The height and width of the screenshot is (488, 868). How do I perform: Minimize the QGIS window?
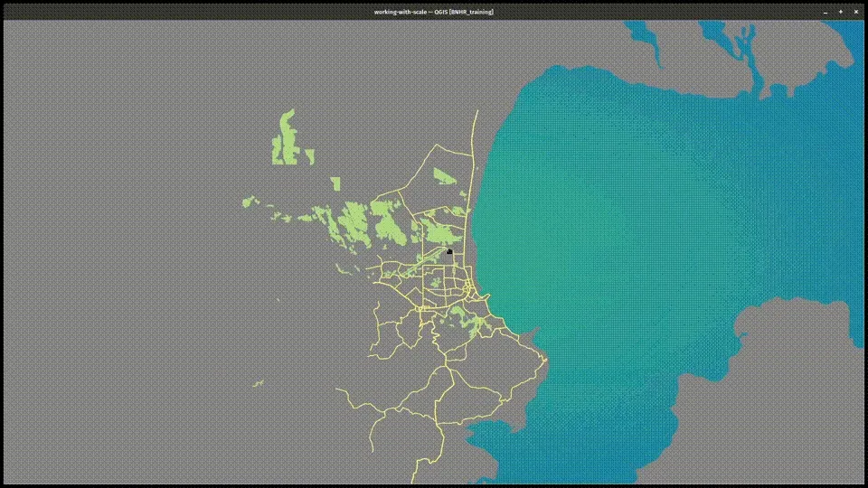pos(826,12)
